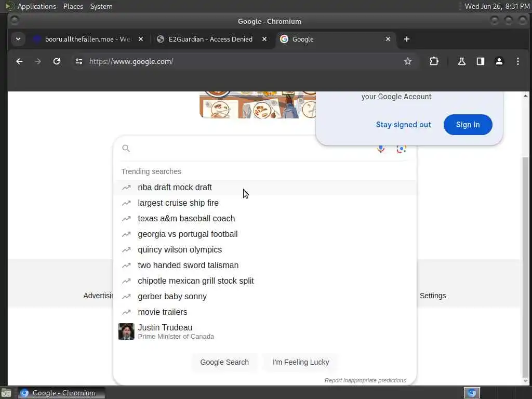
Task: Select suggestion gerber baby sonny
Action: tap(265, 297)
